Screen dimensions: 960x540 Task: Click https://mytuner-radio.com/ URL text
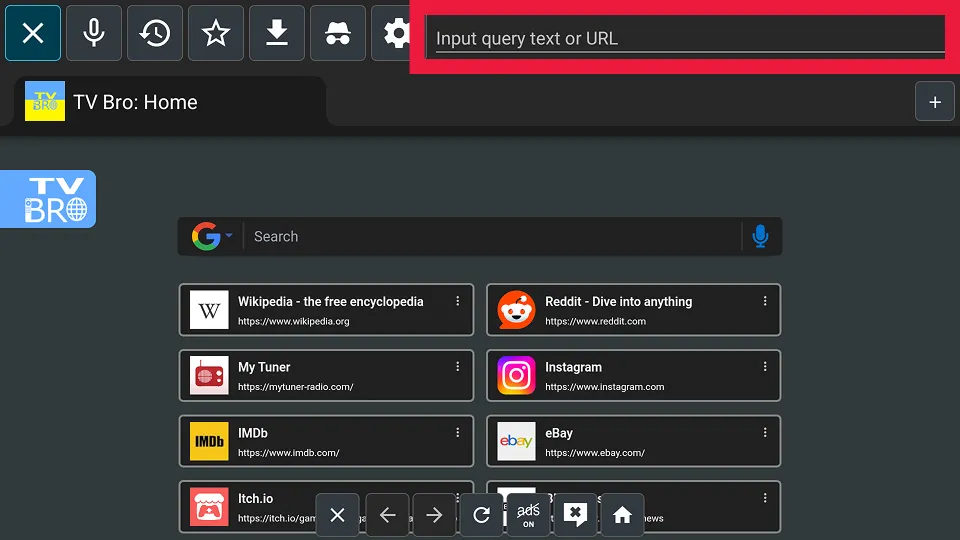(296, 387)
